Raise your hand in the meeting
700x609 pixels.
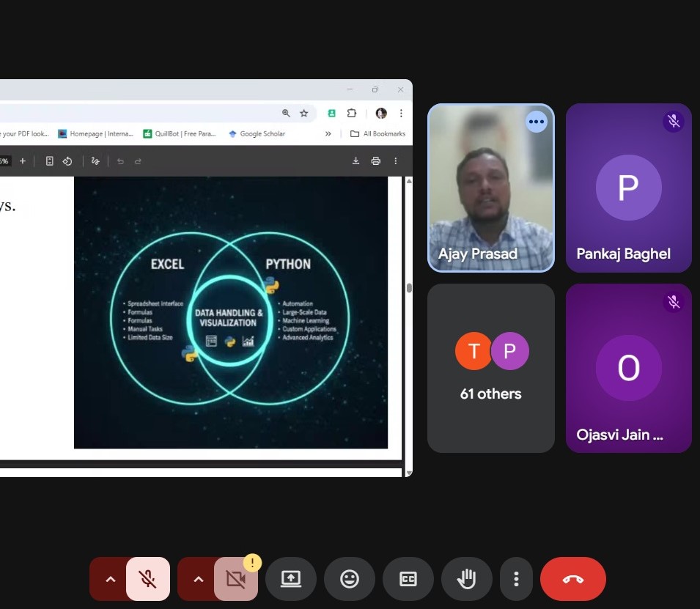click(x=466, y=579)
